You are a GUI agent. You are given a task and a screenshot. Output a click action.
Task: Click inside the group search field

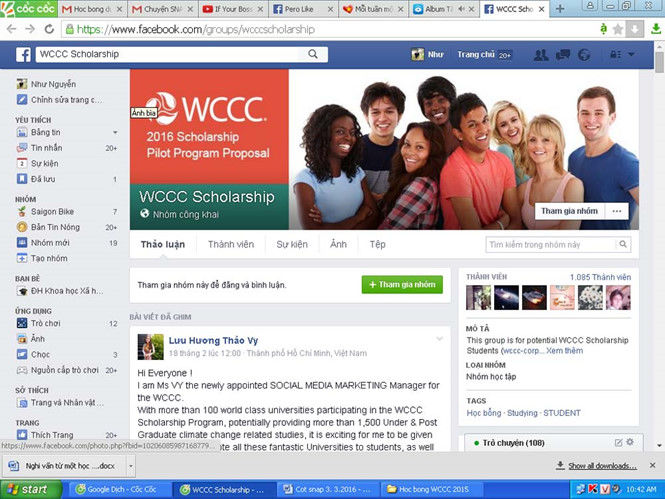pyautogui.click(x=550, y=244)
